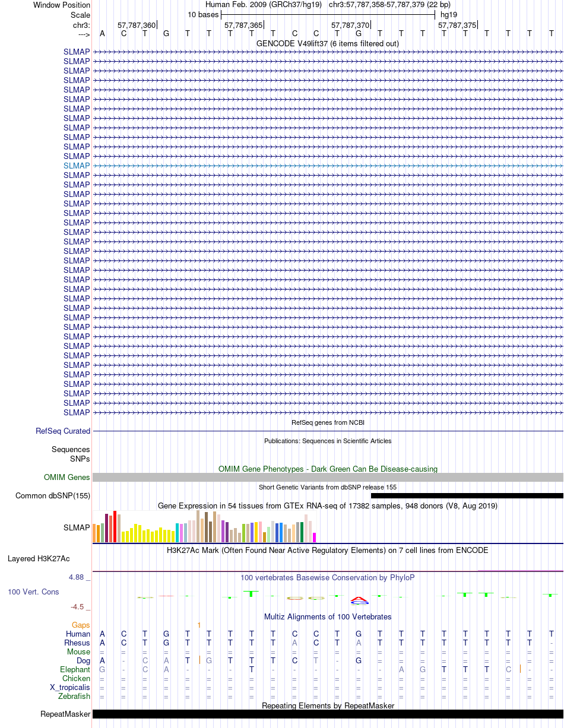Click the 100 vertebrates Basewise Conservation by PhyloP title
This screenshot has height=728, width=564.
328,577
